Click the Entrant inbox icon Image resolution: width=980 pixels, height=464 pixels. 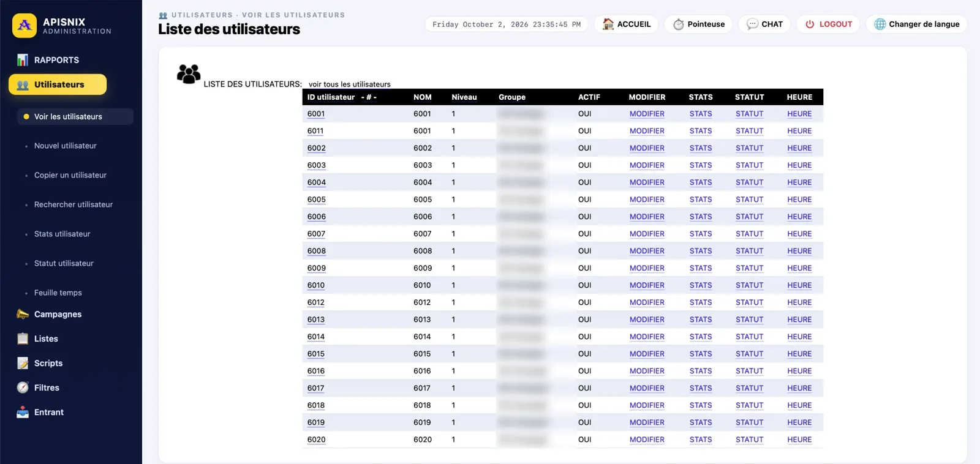point(23,412)
